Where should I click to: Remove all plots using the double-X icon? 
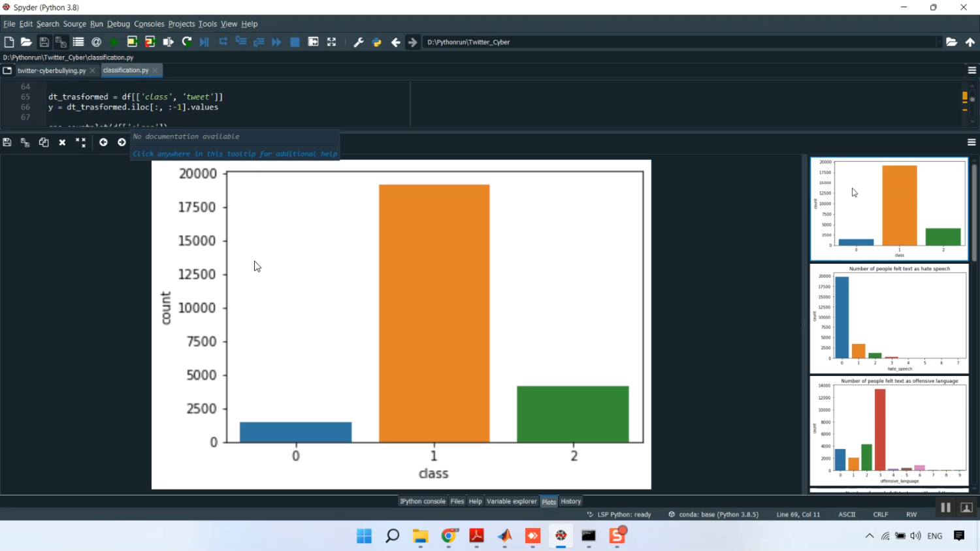pos(80,142)
